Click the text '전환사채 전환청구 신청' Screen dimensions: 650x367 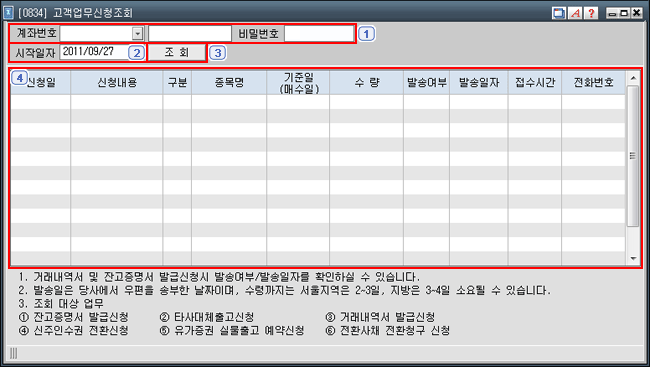[x=395, y=331]
